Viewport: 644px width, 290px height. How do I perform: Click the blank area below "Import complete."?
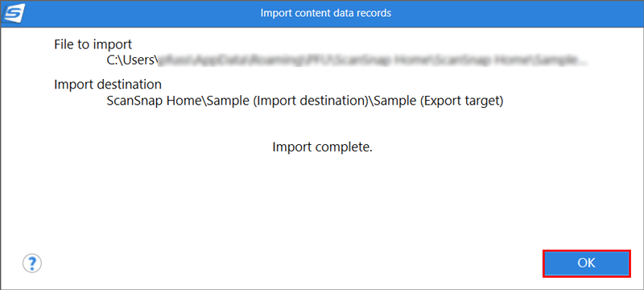(x=323, y=197)
